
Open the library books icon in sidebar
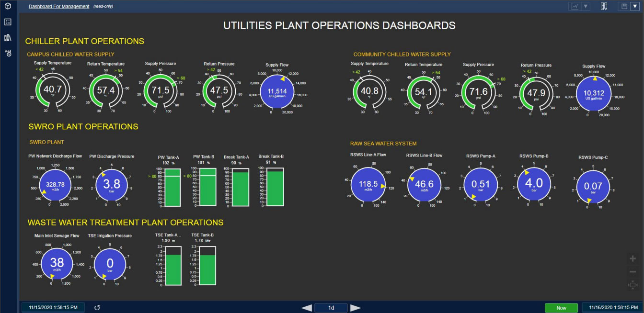click(x=8, y=38)
